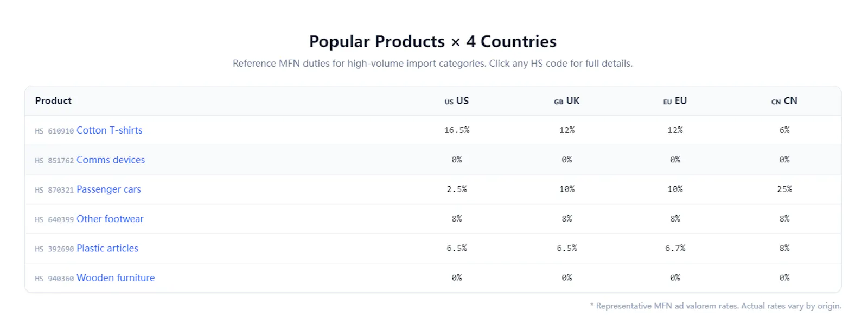The width and height of the screenshot is (868, 329).
Task: Open the Passenger cars product link
Action: coord(108,189)
